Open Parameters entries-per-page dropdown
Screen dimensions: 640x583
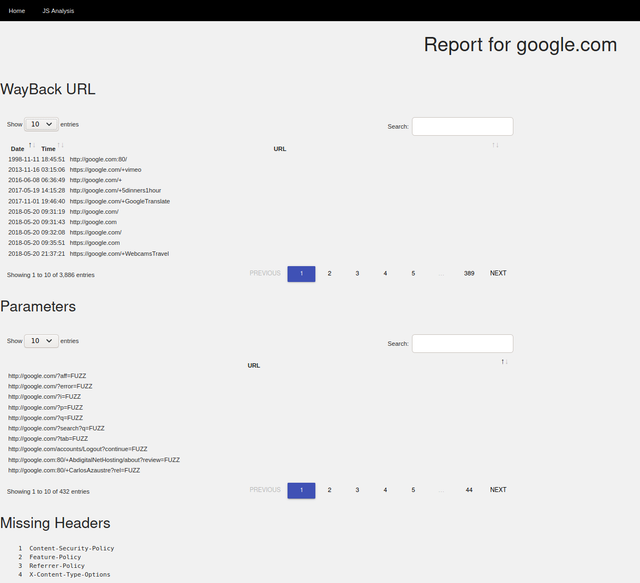tap(41, 340)
